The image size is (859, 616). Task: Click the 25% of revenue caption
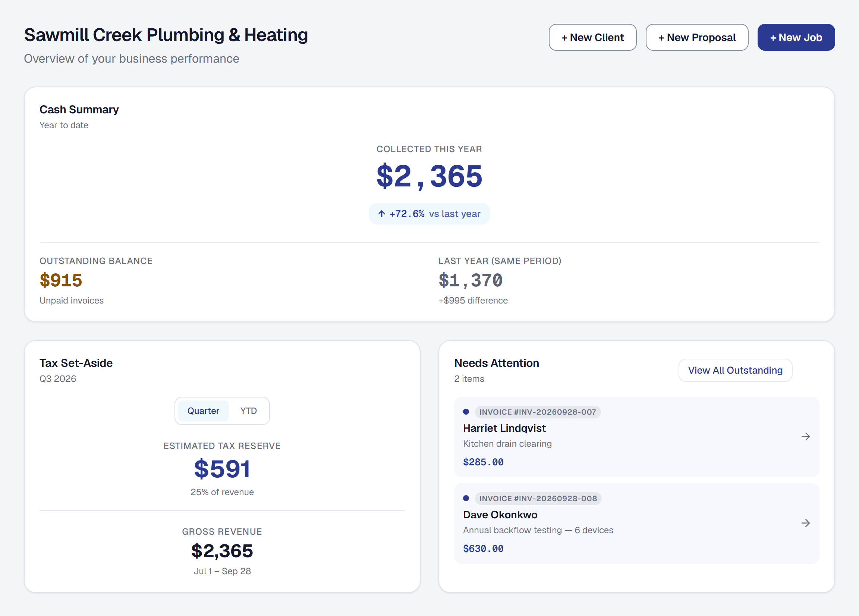tap(222, 492)
